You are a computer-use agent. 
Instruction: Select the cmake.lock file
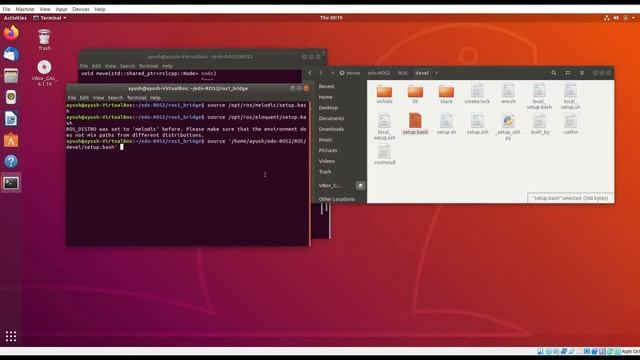[x=477, y=94]
